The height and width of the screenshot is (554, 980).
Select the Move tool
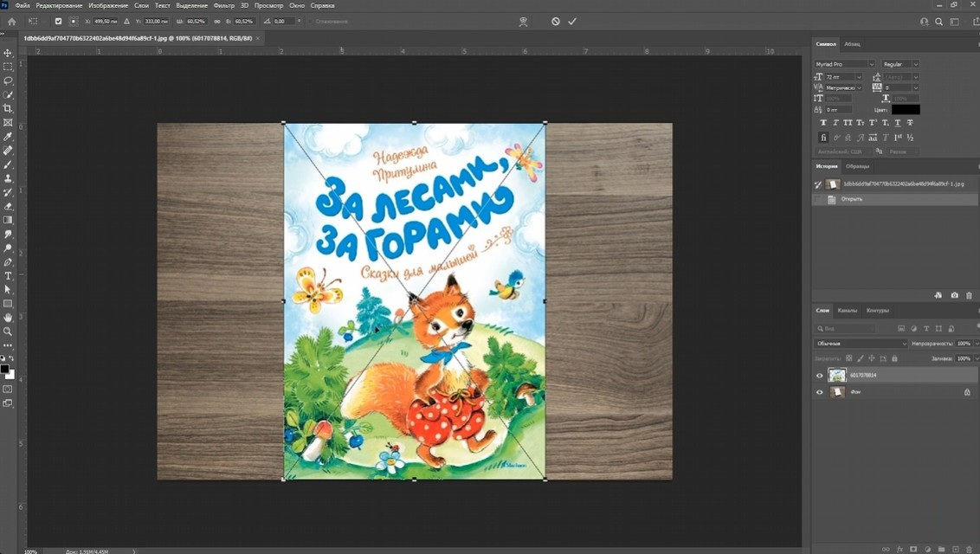coord(8,53)
